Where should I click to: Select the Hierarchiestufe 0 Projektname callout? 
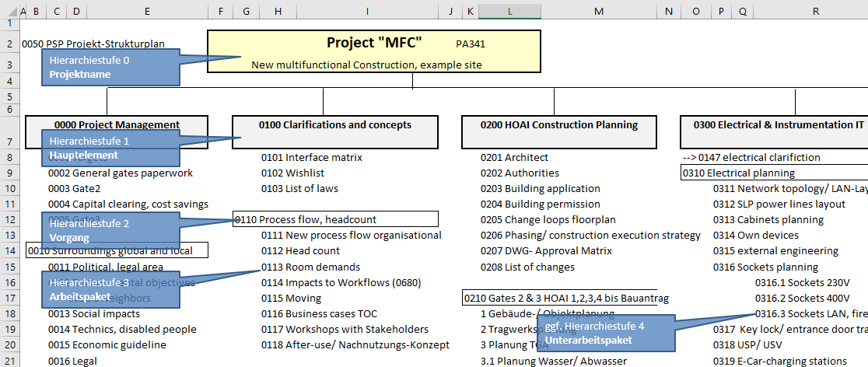click(110, 67)
